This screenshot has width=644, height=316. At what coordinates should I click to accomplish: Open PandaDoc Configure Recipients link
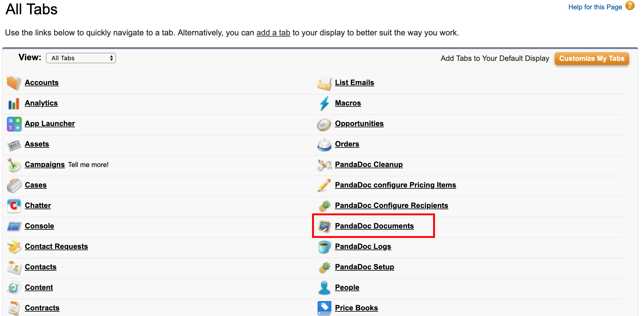pos(391,205)
